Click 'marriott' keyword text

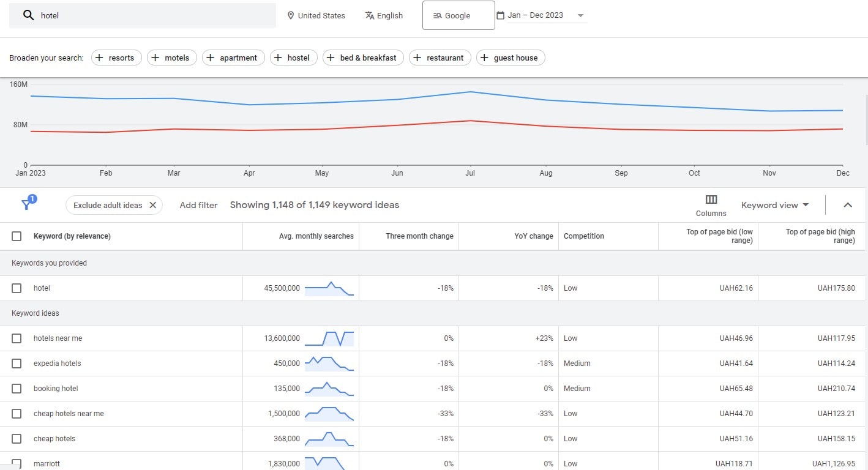click(47, 464)
